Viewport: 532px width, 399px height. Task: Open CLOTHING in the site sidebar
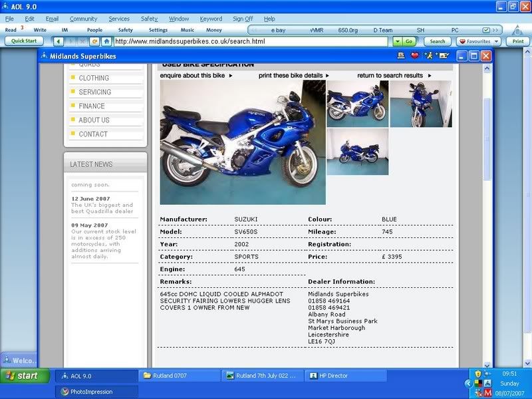point(94,78)
